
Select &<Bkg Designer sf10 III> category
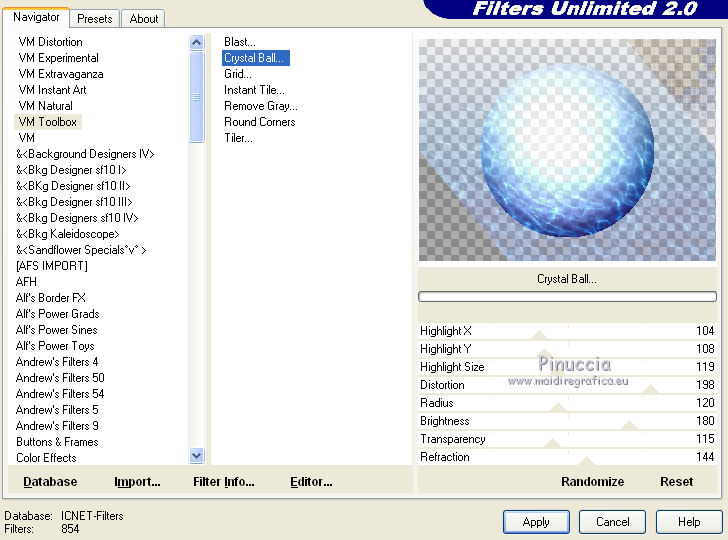click(x=74, y=202)
